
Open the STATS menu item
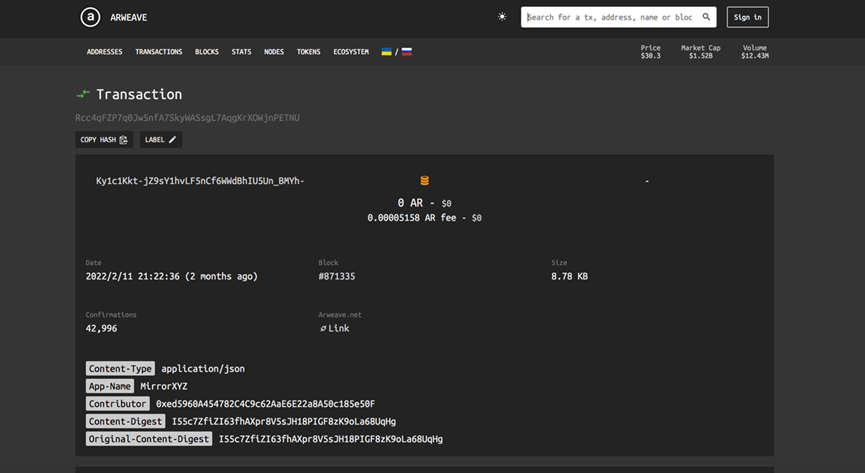click(242, 52)
